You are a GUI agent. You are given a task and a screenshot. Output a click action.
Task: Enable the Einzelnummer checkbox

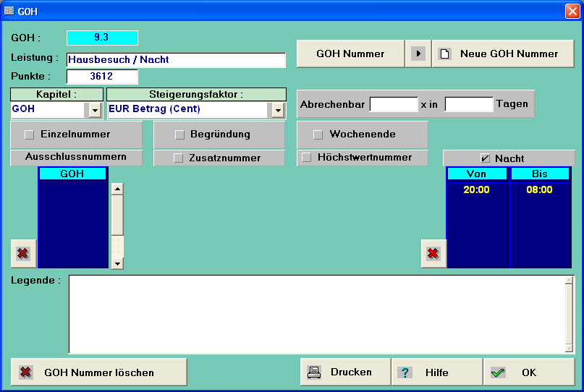(30, 134)
